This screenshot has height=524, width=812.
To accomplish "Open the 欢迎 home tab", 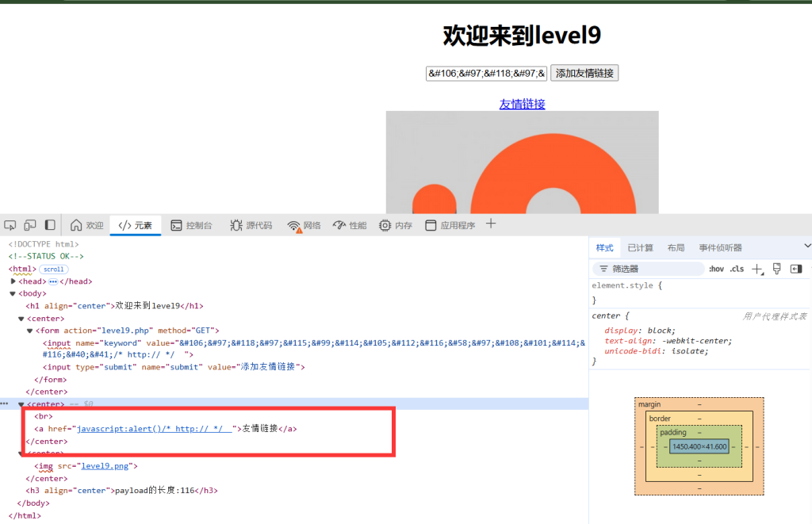I will [x=87, y=225].
